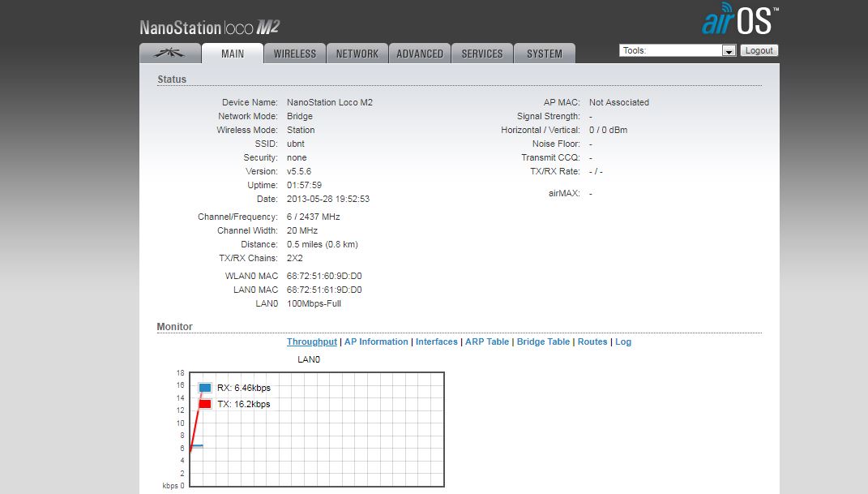
Task: Click the Transmit CCQ label
Action: click(x=550, y=158)
